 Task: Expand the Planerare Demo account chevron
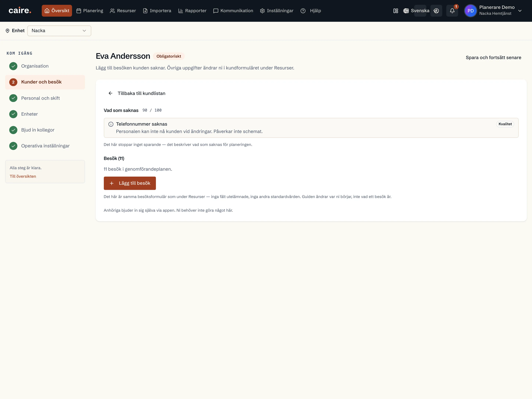[520, 11]
